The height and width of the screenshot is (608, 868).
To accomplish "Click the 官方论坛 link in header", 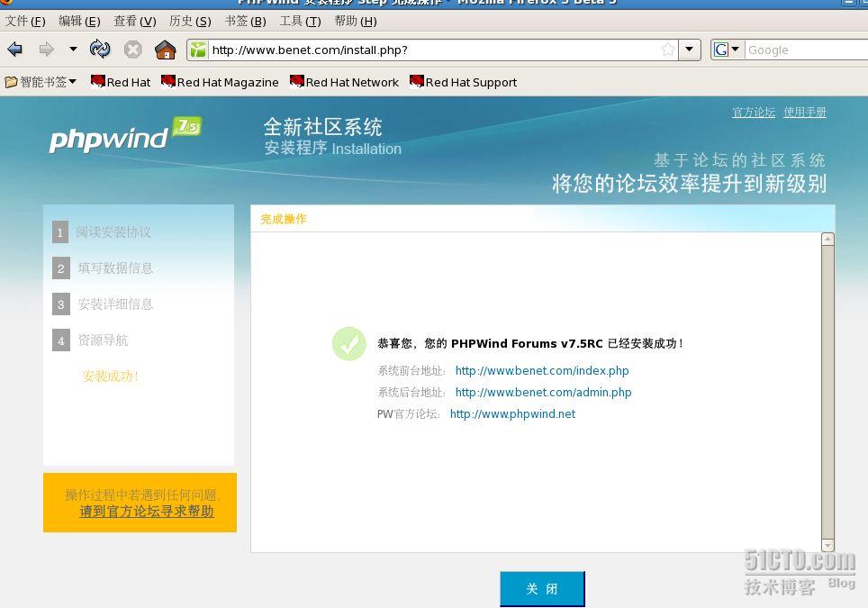I will coord(754,113).
